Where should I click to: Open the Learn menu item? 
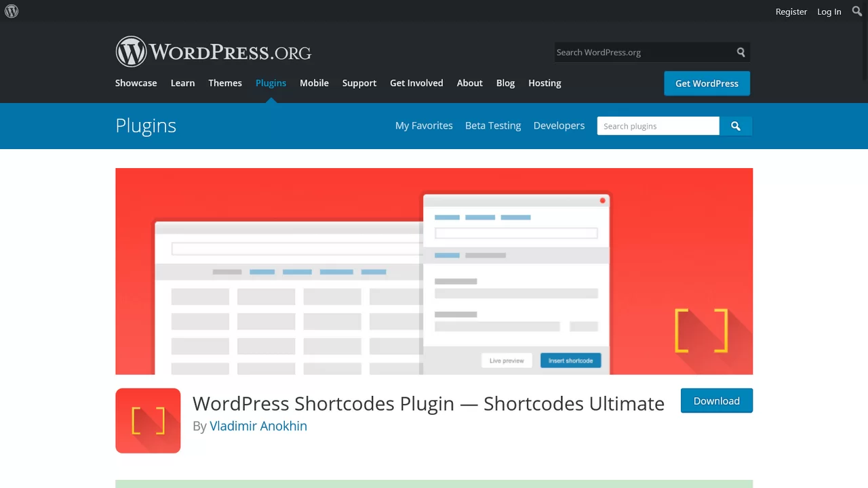coord(182,83)
